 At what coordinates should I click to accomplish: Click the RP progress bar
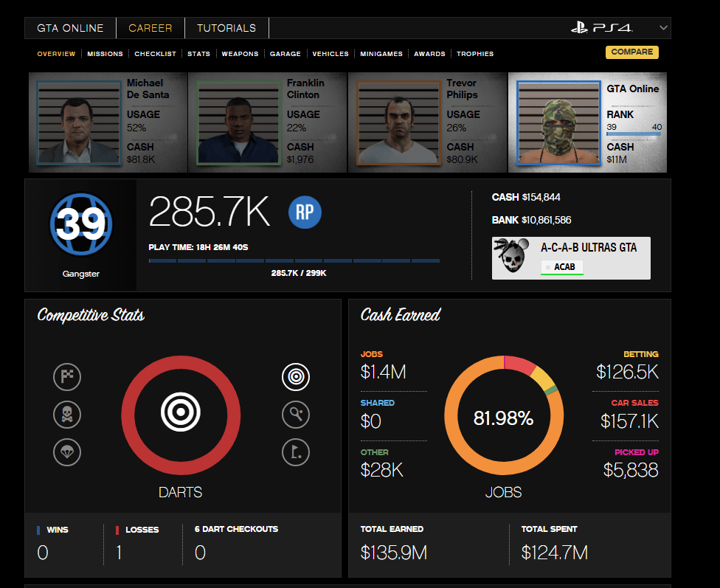coord(294,260)
